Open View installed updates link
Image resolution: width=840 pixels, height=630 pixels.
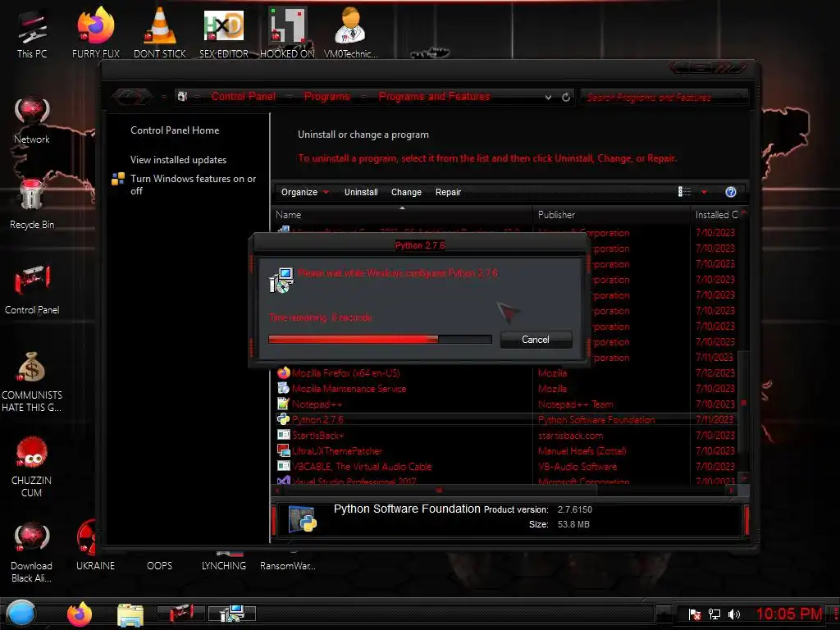[x=178, y=160]
